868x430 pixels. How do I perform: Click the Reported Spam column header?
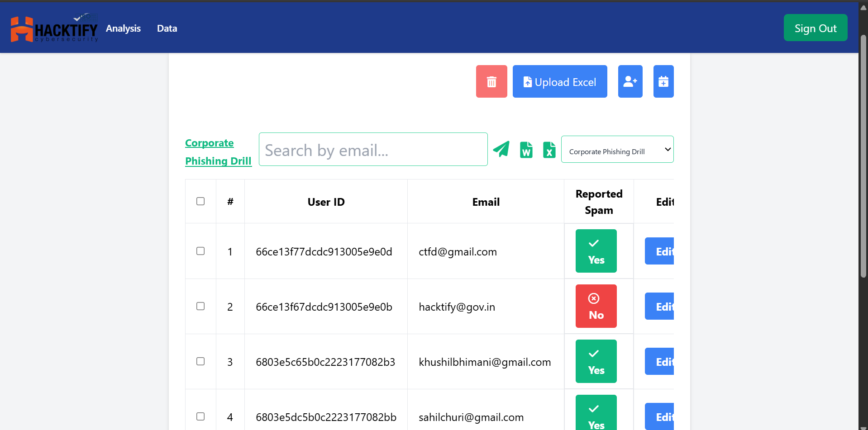pyautogui.click(x=599, y=202)
